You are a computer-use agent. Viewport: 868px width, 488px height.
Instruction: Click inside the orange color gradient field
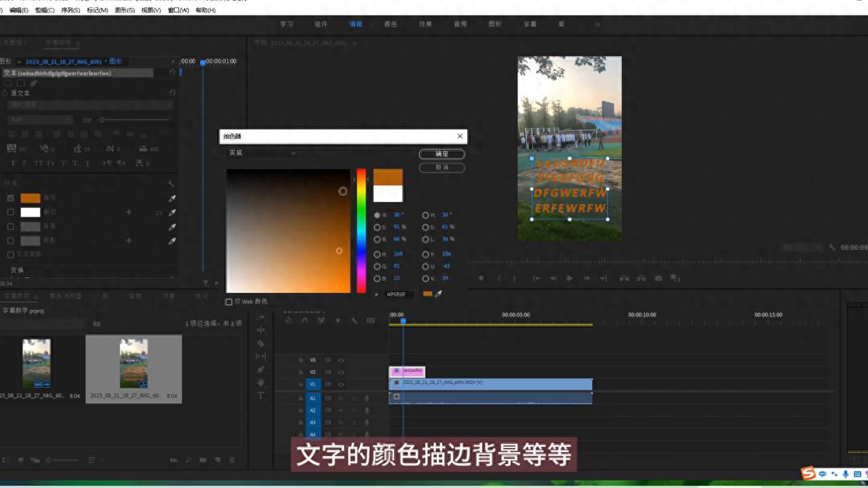click(288, 230)
